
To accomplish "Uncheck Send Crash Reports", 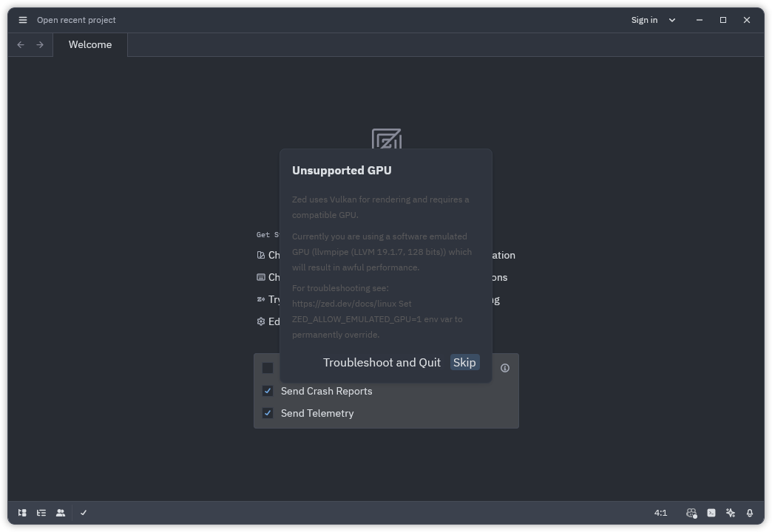I will pos(268,391).
